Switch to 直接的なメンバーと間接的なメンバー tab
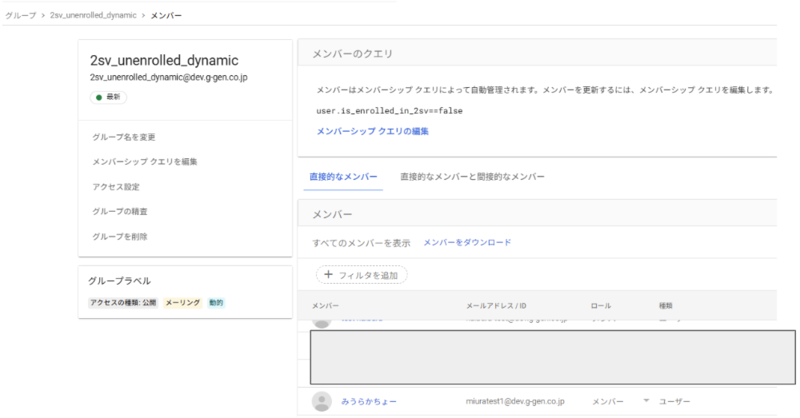The height and width of the screenshot is (418, 800). (472, 177)
